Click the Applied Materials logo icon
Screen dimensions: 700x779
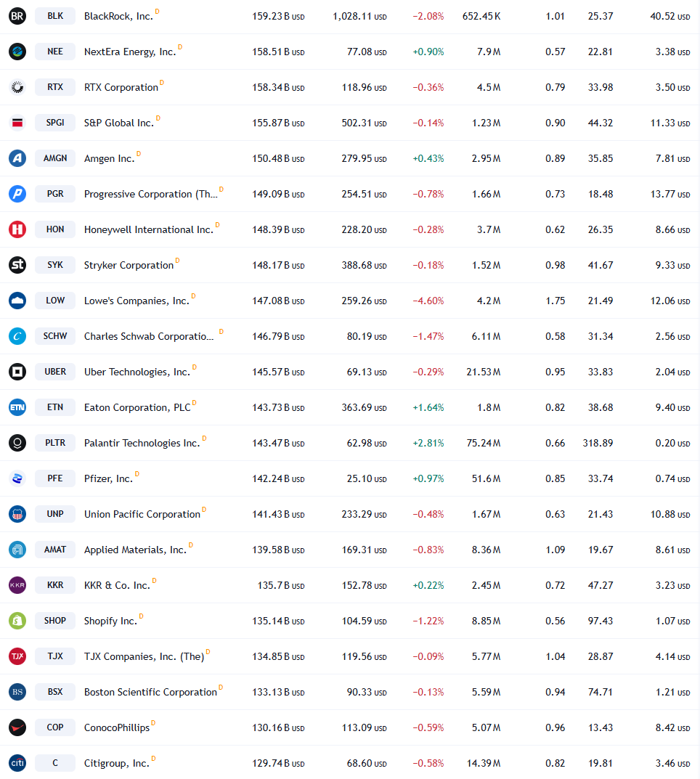pos(17,550)
